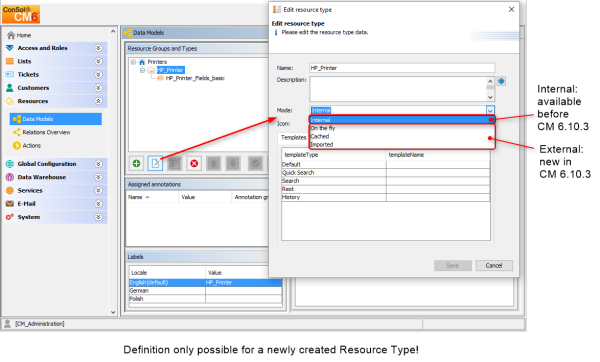
Task: Click the Save button
Action: coord(453,266)
